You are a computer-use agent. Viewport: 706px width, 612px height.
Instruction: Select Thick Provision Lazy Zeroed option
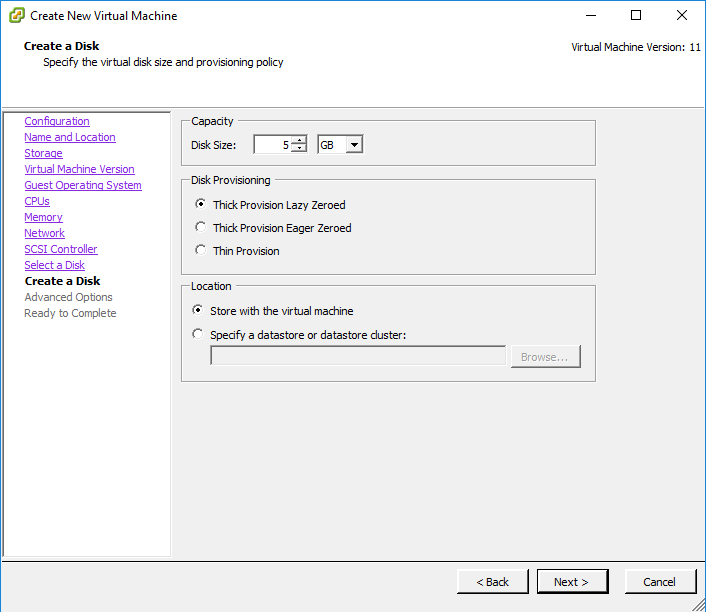pyautogui.click(x=201, y=204)
